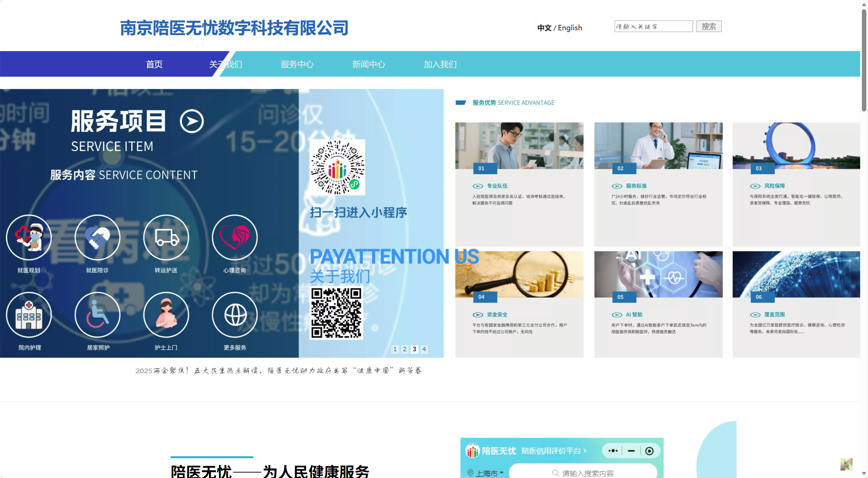This screenshot has height=478, width=868.
Task: Go to carousel slide 2
Action: coord(405,349)
